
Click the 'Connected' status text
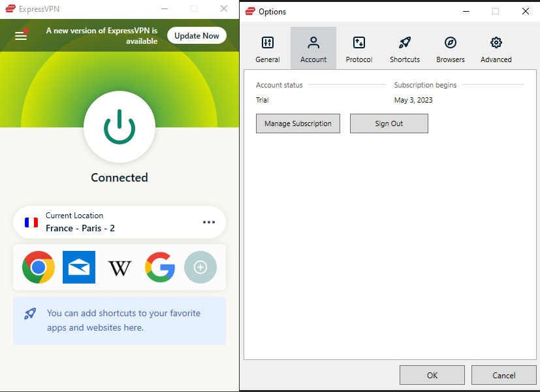click(119, 178)
